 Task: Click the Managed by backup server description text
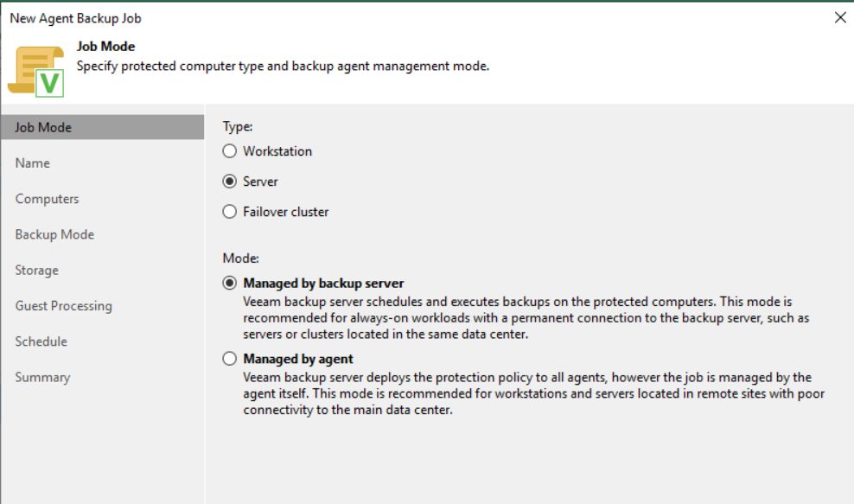(x=526, y=318)
